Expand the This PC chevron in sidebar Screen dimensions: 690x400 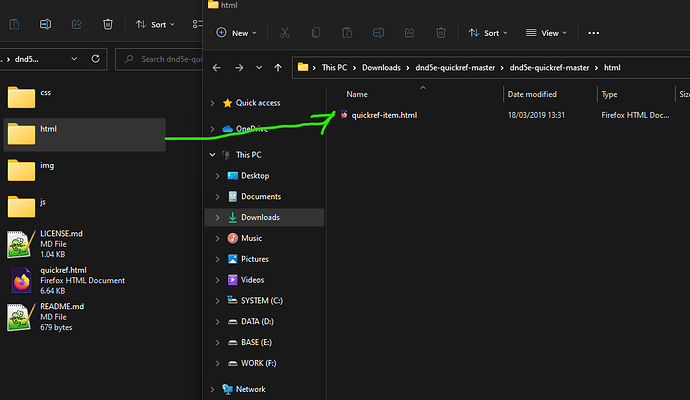[212, 155]
